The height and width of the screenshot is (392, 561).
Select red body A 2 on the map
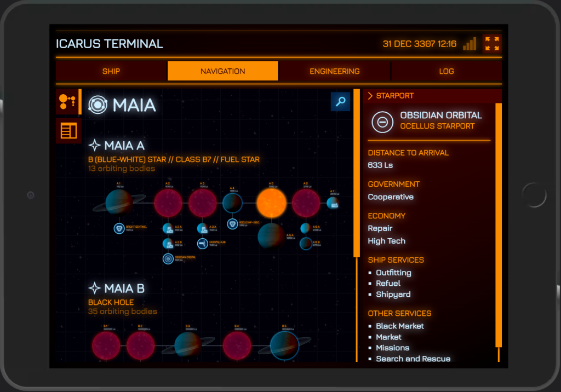tap(168, 203)
